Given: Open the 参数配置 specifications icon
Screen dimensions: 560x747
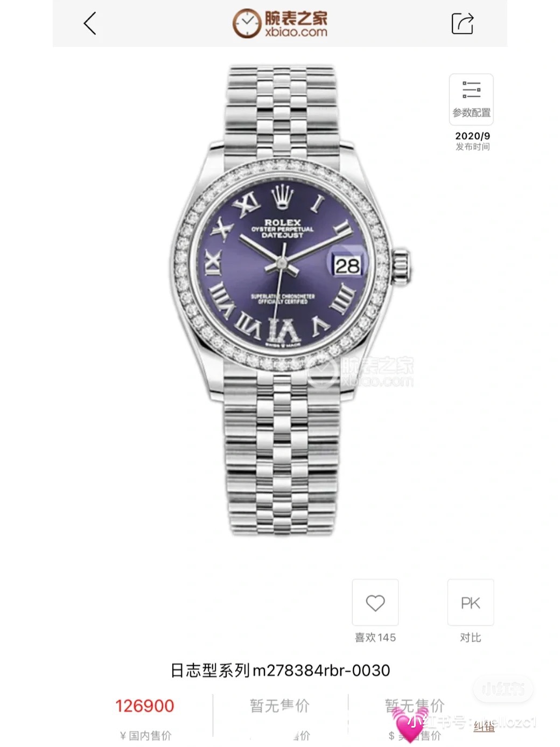Looking at the screenshot, I should (471, 99).
